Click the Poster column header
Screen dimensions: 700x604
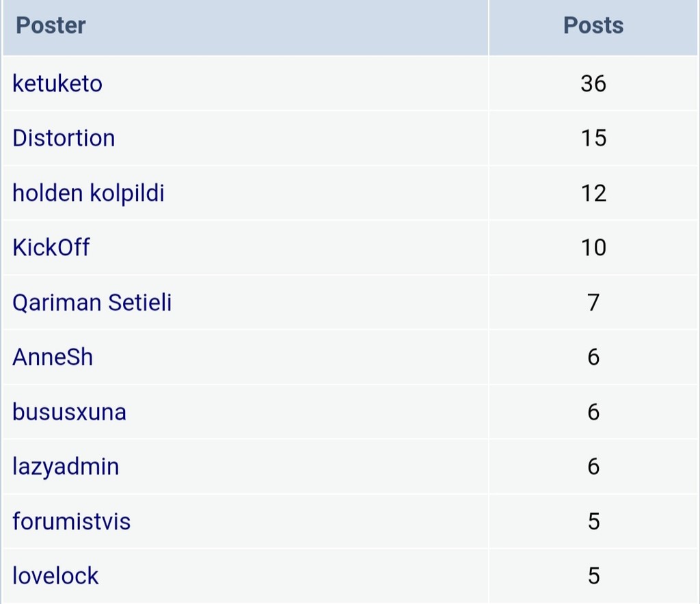click(x=51, y=25)
